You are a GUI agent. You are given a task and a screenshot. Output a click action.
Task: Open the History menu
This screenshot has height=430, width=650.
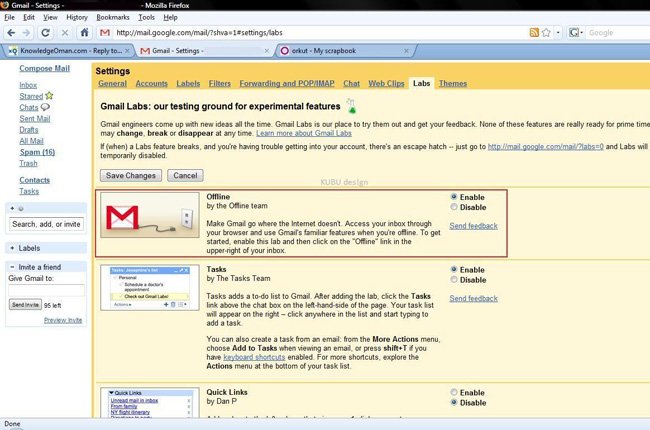(77, 17)
